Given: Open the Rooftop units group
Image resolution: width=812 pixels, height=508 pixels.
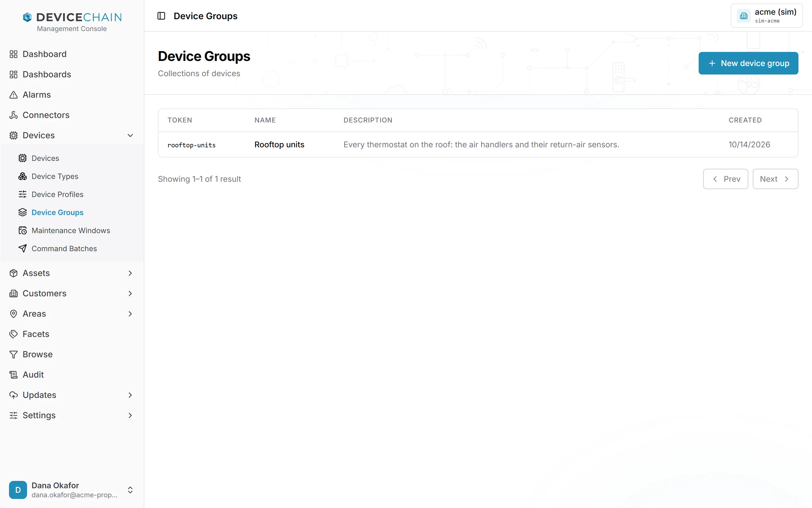Looking at the screenshot, I should (279, 144).
